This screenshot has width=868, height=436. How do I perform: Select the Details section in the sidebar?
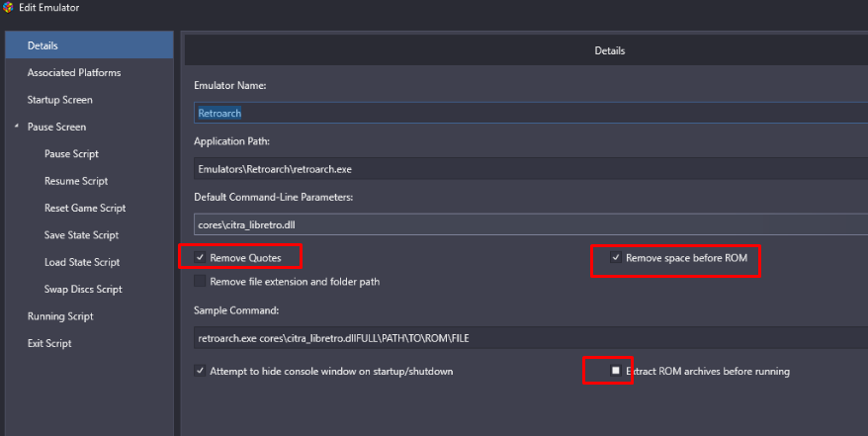tap(89, 45)
